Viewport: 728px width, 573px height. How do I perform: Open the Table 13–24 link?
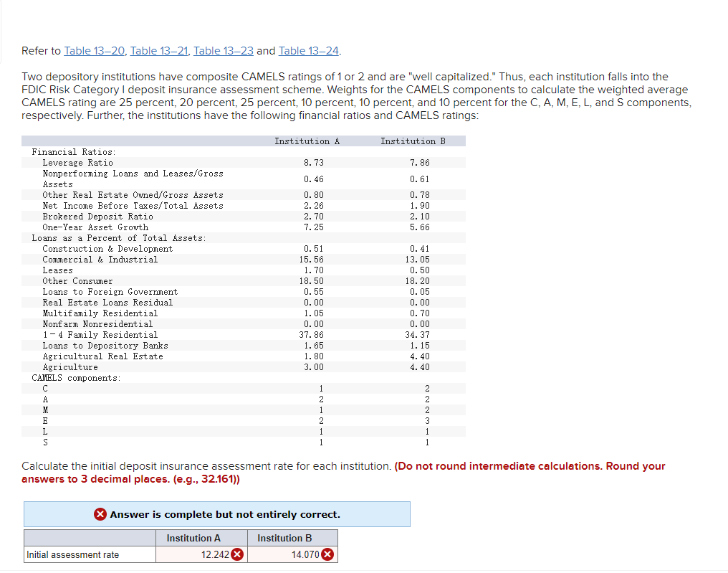pos(308,51)
